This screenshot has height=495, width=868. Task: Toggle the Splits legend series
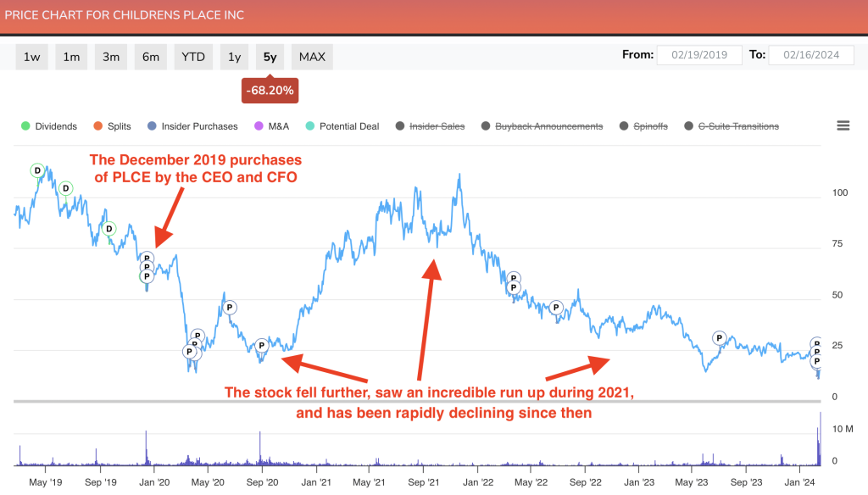[113, 126]
